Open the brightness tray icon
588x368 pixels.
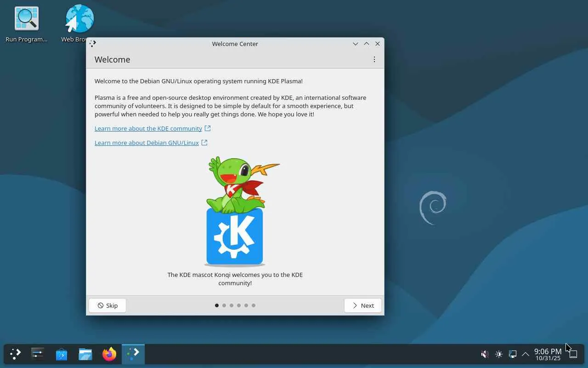pyautogui.click(x=499, y=354)
